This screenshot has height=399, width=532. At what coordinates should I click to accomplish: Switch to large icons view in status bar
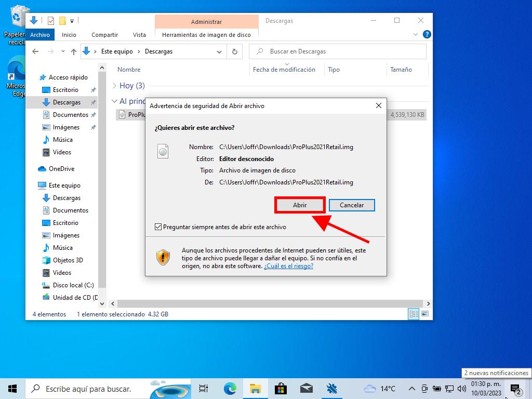[x=425, y=314]
